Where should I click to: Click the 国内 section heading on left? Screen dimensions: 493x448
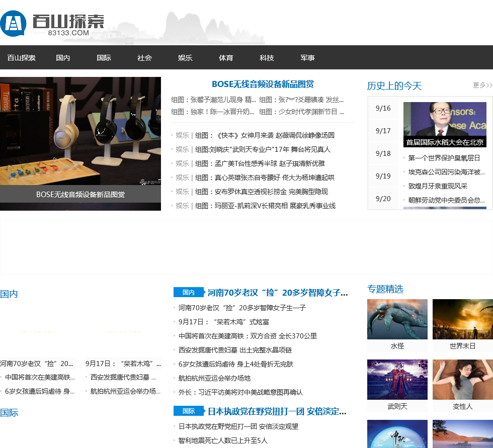coord(9,294)
